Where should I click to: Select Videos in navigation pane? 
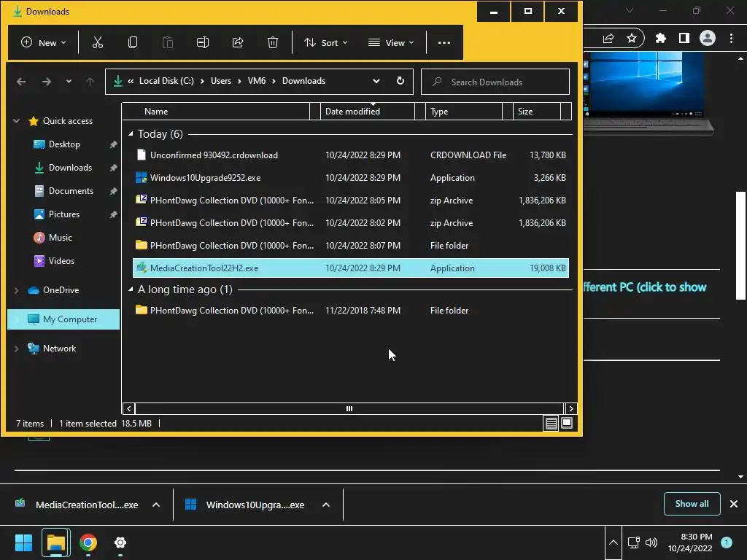click(61, 261)
